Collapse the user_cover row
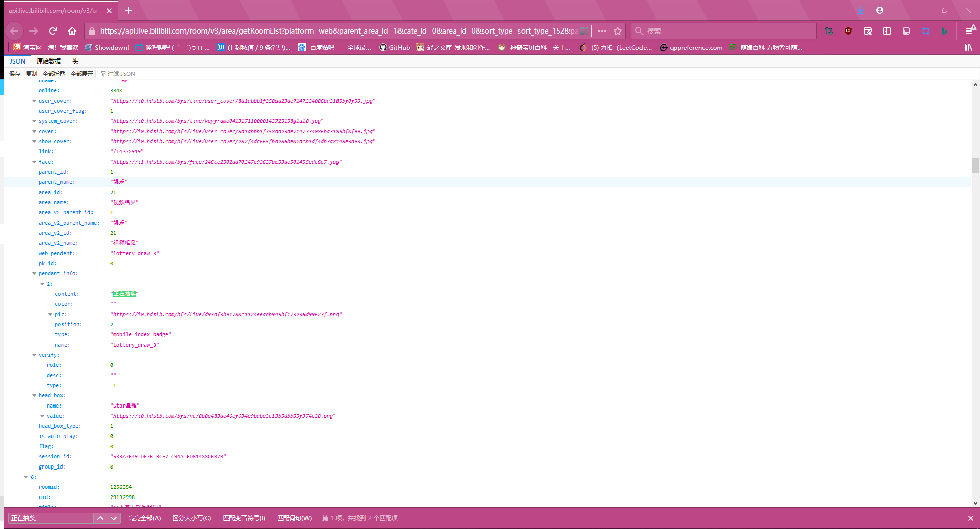Image resolution: width=980 pixels, height=529 pixels. click(x=34, y=101)
